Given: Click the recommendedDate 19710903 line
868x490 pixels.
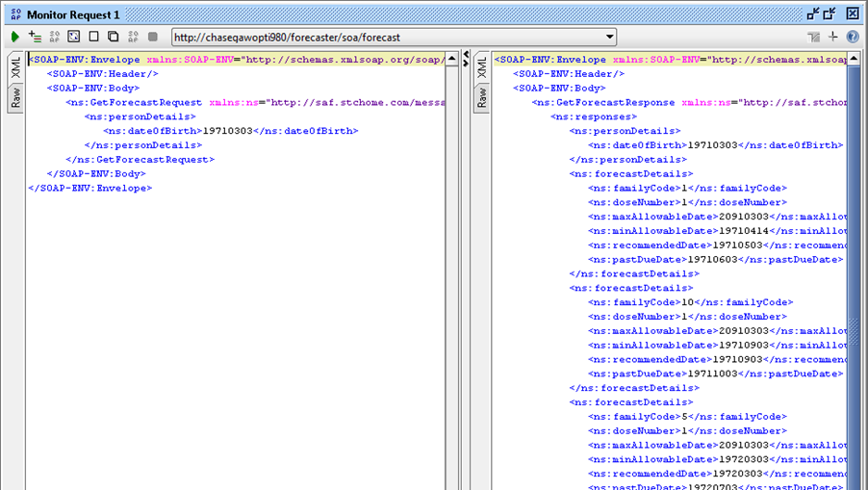Looking at the screenshot, I should click(717, 359).
